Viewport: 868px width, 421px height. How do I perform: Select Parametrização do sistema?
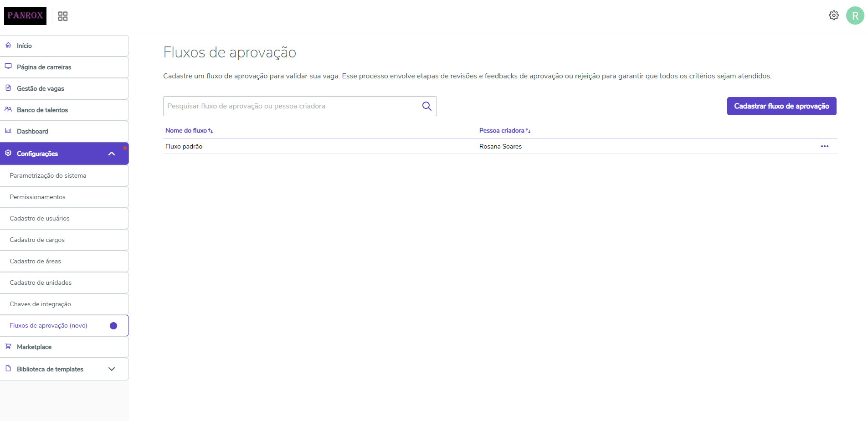[64, 175]
